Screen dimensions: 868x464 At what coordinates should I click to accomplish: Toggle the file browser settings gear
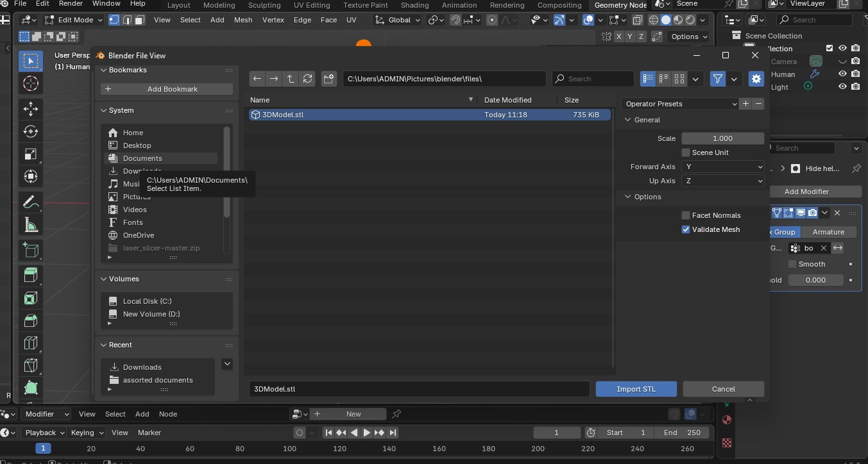(756, 79)
